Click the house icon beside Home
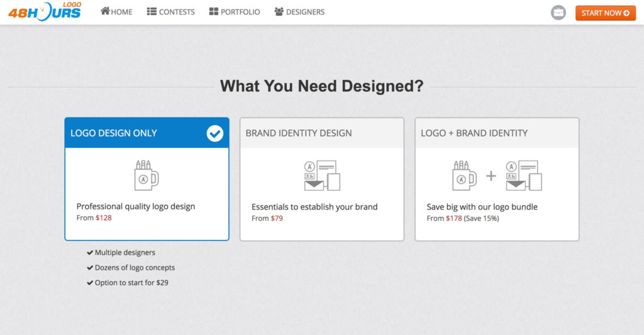The width and height of the screenshot is (644, 335). 105,11
